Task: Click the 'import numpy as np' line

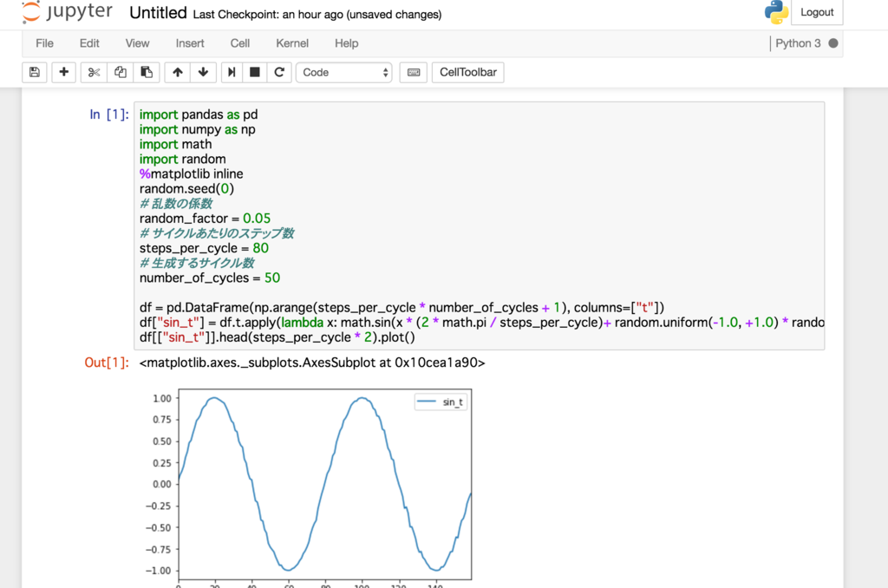Action: [x=197, y=129]
